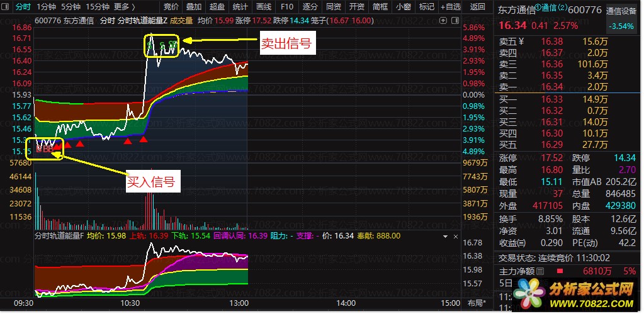Click the 分时轨道能量Z indicator name

click(x=142, y=21)
